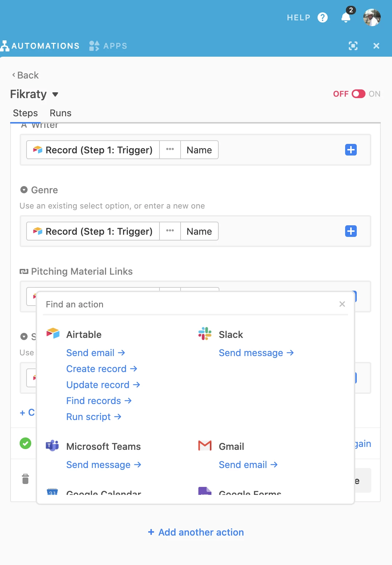Select Airtable Send email action
392x565 pixels.
96,353
